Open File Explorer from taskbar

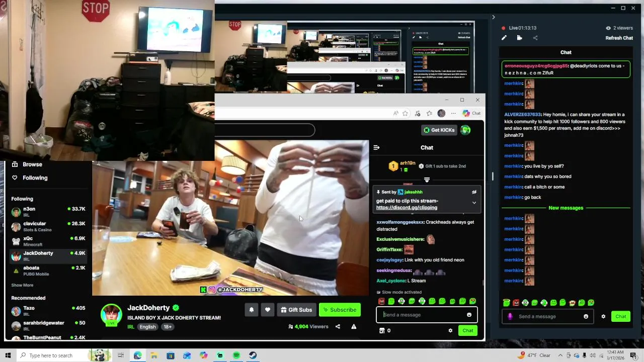point(154,355)
